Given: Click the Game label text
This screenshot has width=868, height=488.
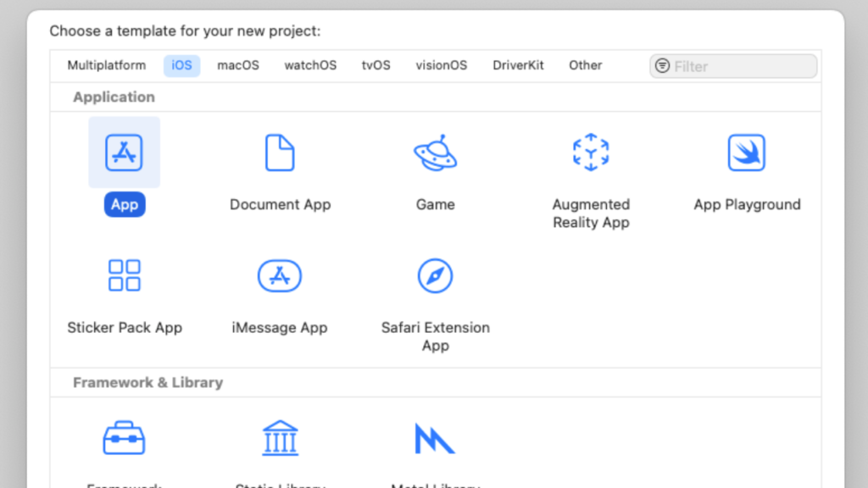Looking at the screenshot, I should pyautogui.click(x=435, y=205).
